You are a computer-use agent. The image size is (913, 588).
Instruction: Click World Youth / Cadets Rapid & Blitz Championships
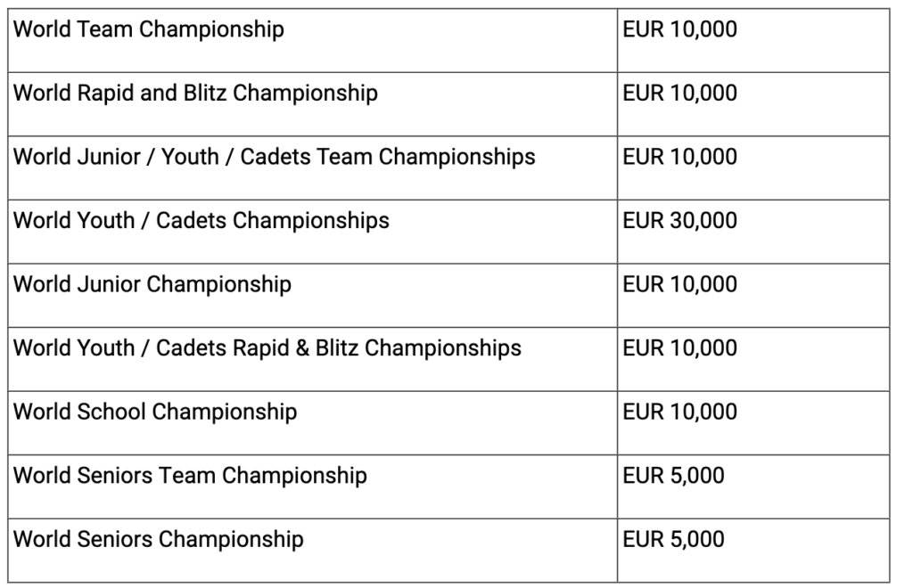[x=312, y=359]
